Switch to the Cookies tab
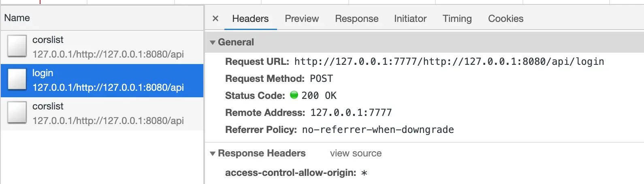Screen dimensions: 644x184 click(505, 19)
